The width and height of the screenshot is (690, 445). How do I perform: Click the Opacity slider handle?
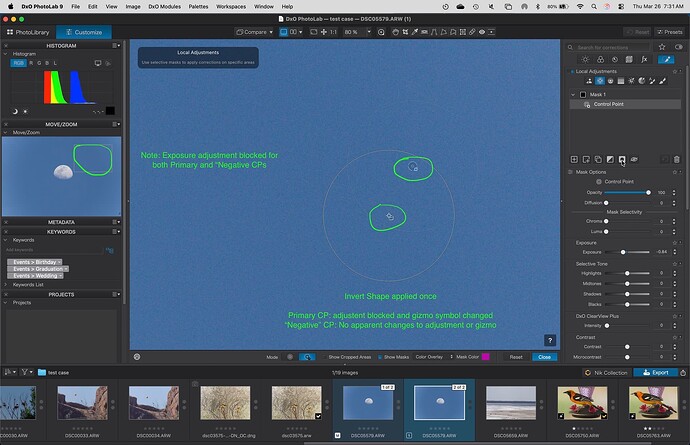coord(648,192)
